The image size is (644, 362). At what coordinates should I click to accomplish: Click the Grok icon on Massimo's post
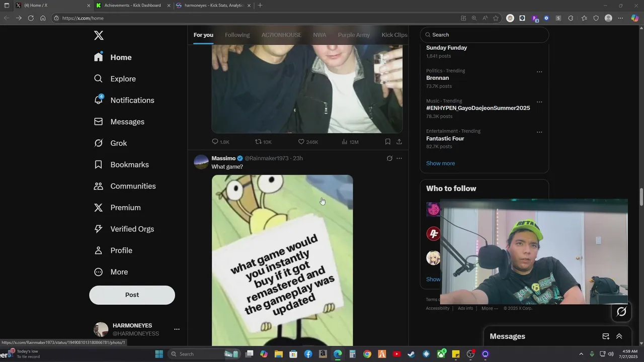tap(389, 158)
